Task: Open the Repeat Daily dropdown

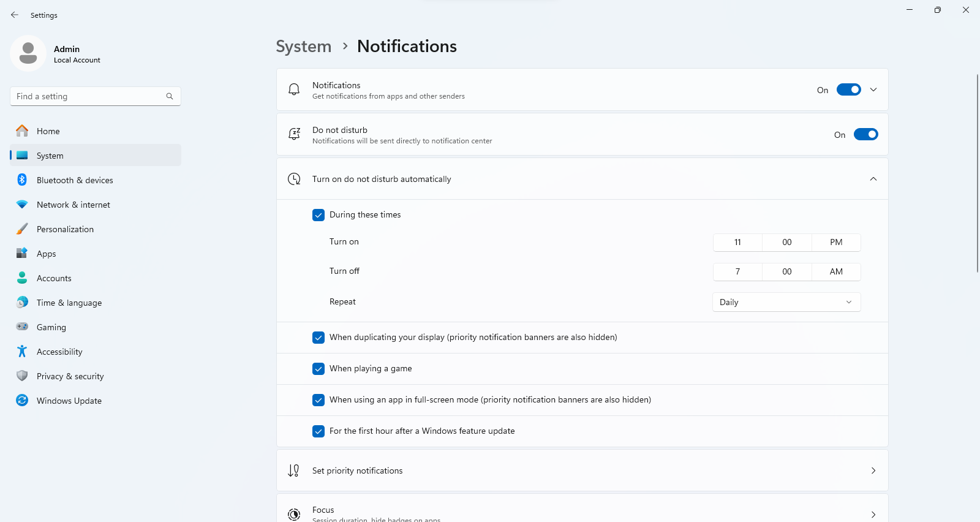Action: 786,302
